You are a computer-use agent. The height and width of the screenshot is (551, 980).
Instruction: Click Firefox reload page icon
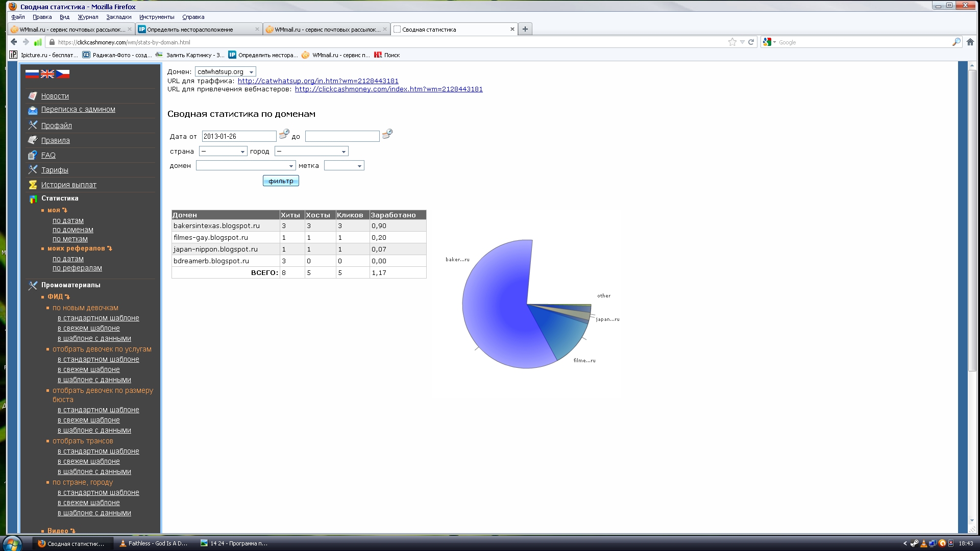751,42
